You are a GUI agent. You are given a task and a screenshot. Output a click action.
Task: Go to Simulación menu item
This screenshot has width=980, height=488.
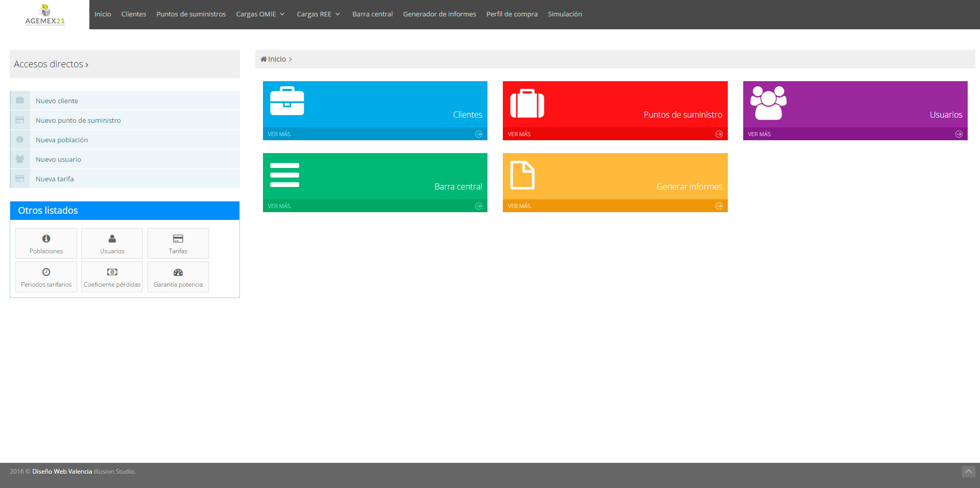tap(564, 14)
